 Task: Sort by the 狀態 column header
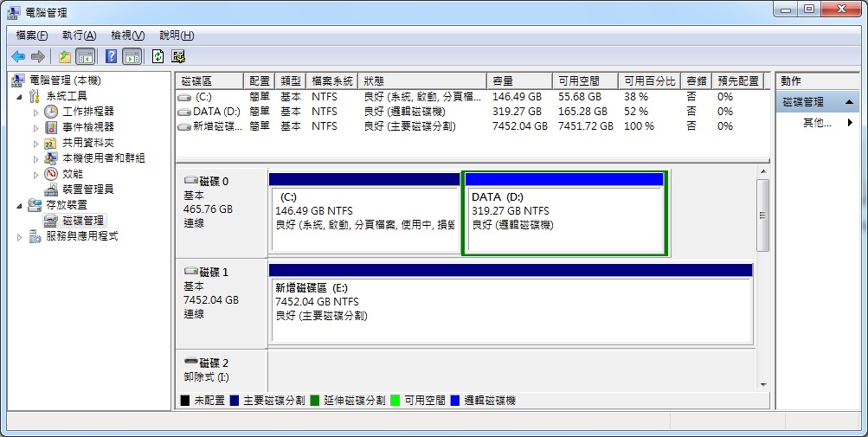pos(422,80)
